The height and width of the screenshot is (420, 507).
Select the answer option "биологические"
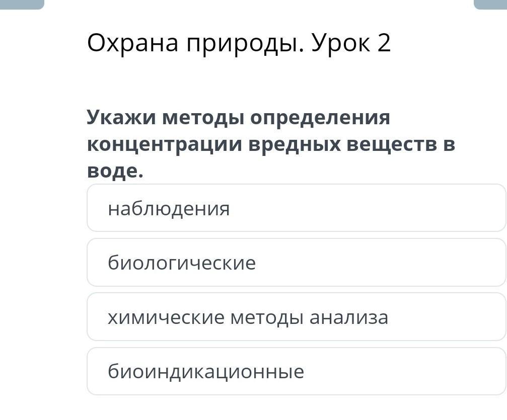point(296,263)
